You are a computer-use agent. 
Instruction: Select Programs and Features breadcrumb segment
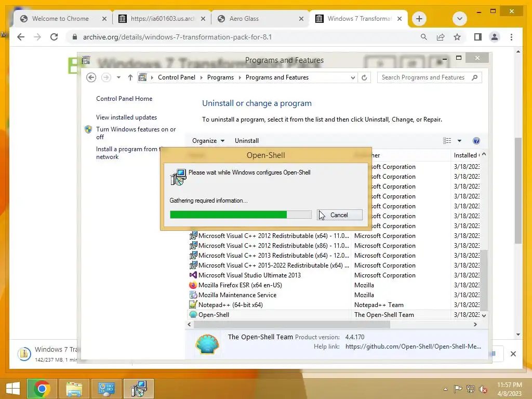[x=277, y=78]
